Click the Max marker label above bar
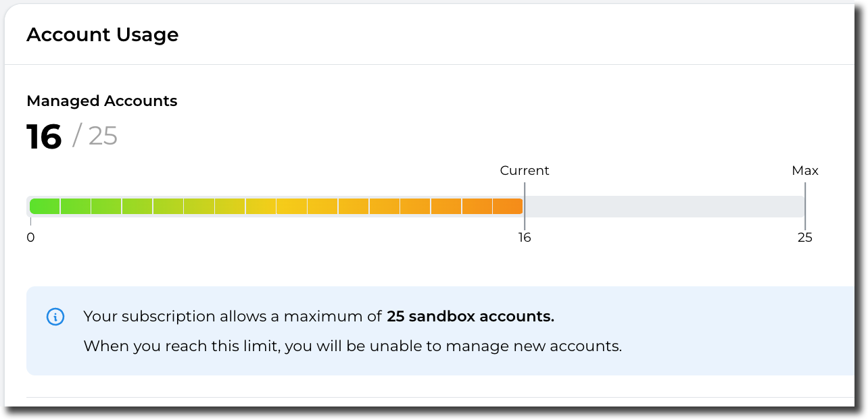 (804, 171)
